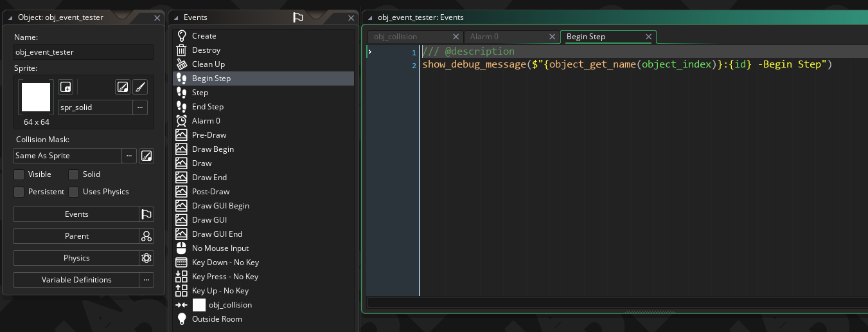Click the sprite preview thumbnail
The image size is (868, 332).
[36, 97]
